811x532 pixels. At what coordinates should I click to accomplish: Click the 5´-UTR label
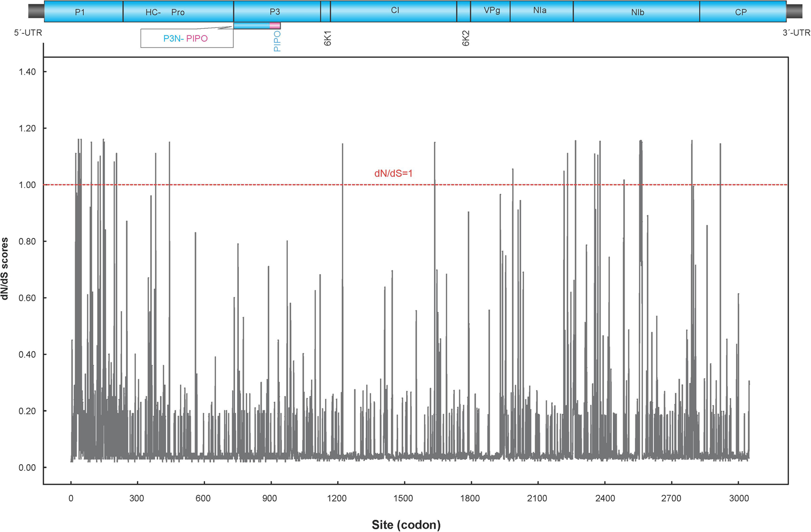click(28, 33)
